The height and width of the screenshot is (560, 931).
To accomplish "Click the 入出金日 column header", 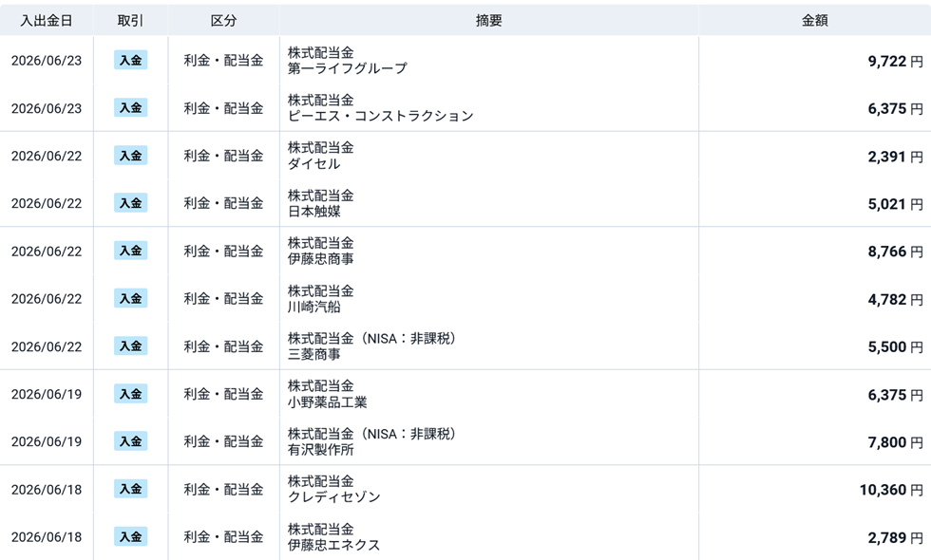I will click(47, 21).
